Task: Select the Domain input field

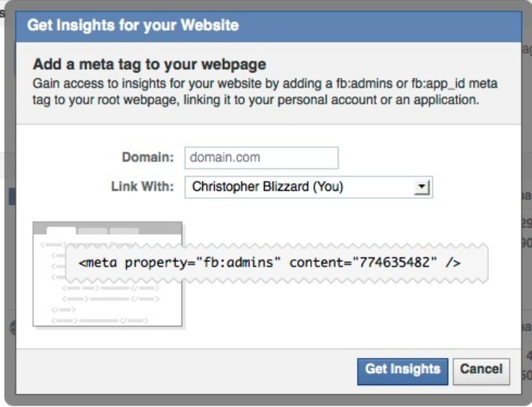Action: [261, 158]
